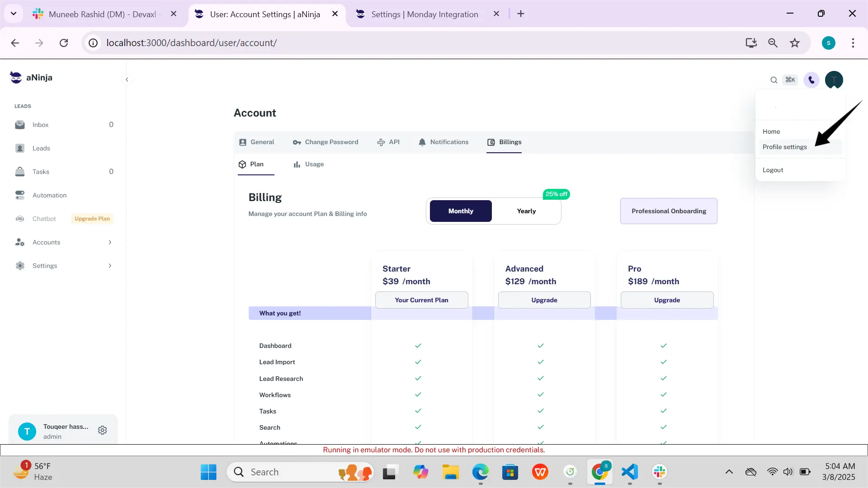Click the 25% off badge

click(x=556, y=194)
